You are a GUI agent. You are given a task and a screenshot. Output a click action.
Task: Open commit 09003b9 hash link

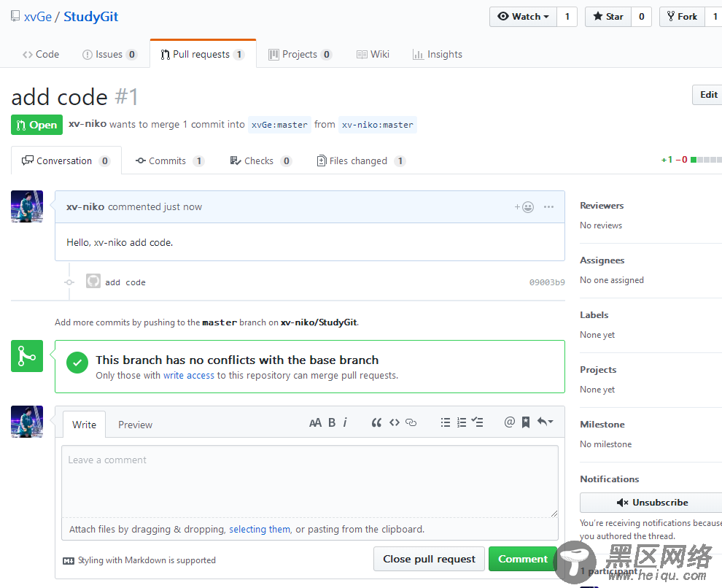click(546, 282)
